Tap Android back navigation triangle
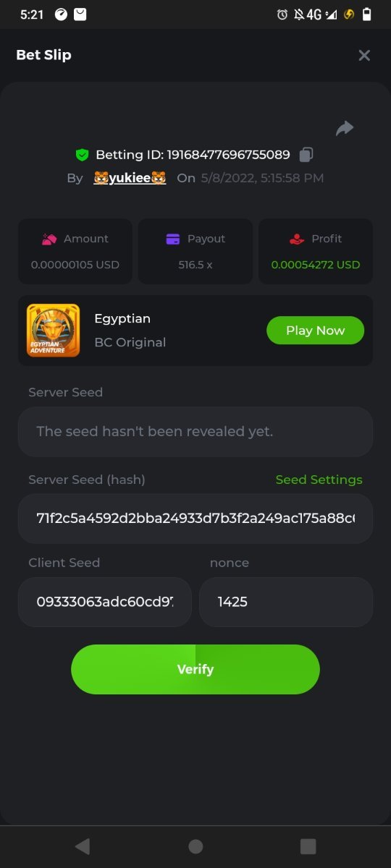391x868 pixels. pyautogui.click(x=82, y=846)
